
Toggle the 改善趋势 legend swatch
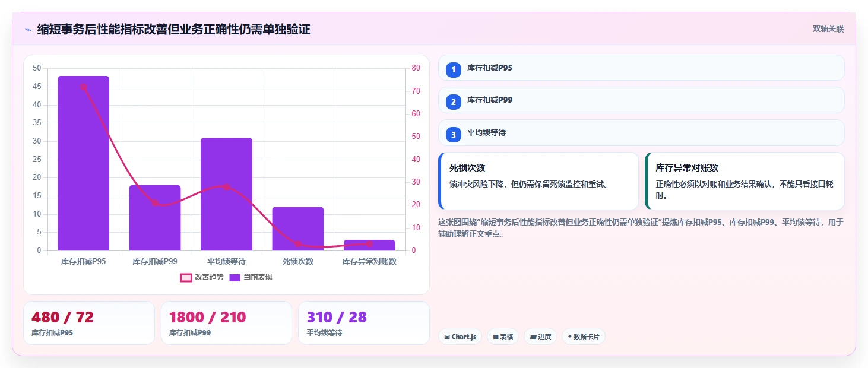click(186, 277)
